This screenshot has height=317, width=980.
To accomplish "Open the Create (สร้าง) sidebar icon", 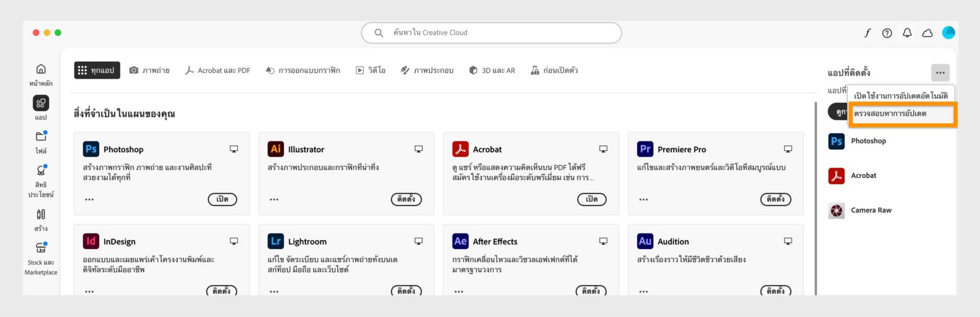I will [41, 214].
